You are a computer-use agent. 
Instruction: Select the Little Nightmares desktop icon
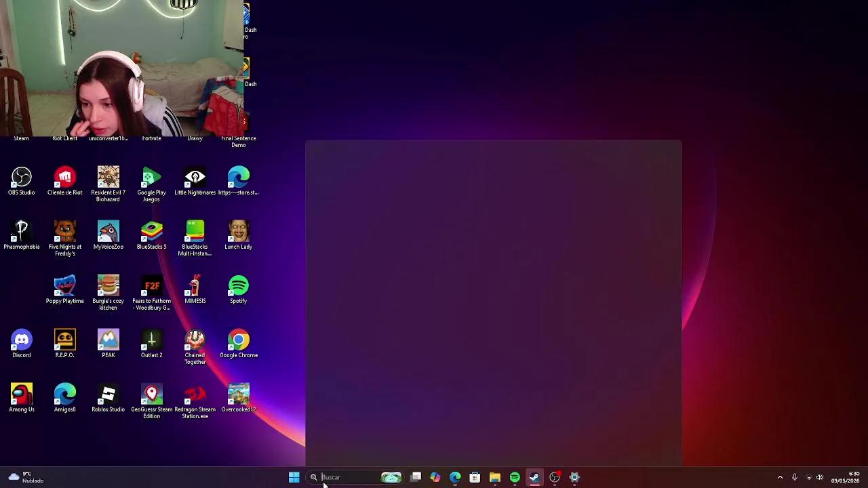(x=195, y=181)
